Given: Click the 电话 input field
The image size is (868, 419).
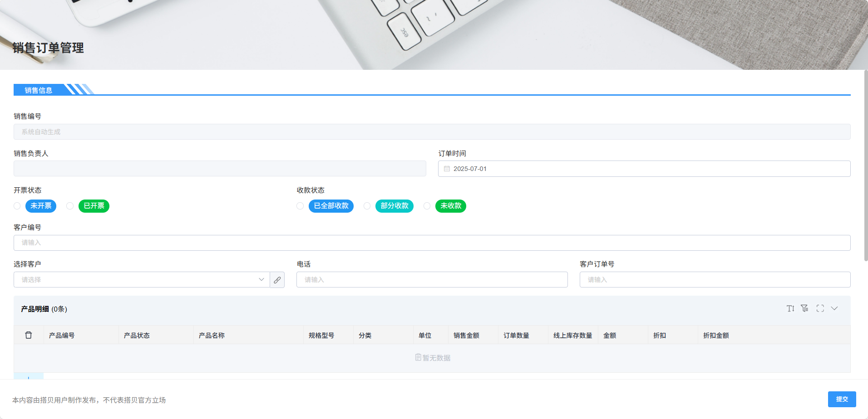Looking at the screenshot, I should (x=432, y=280).
